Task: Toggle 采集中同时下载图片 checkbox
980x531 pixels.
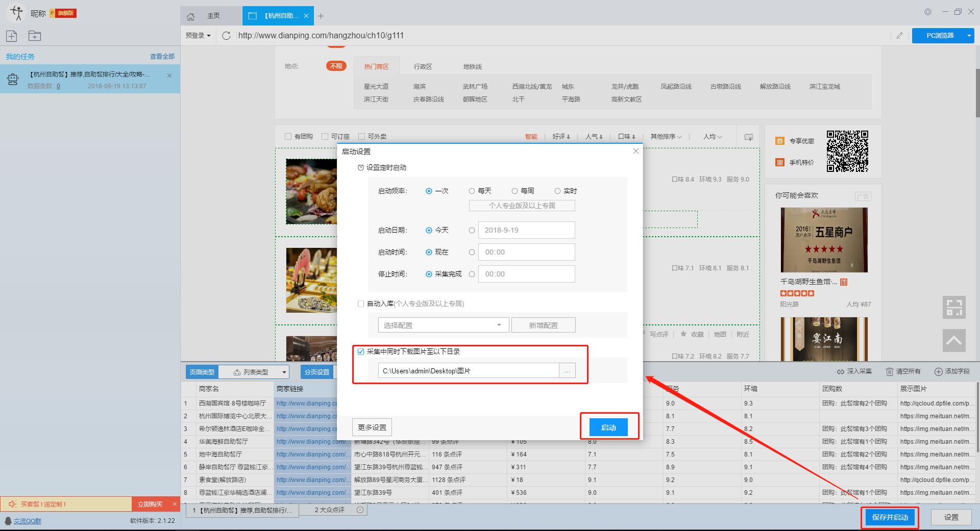Action: point(361,351)
